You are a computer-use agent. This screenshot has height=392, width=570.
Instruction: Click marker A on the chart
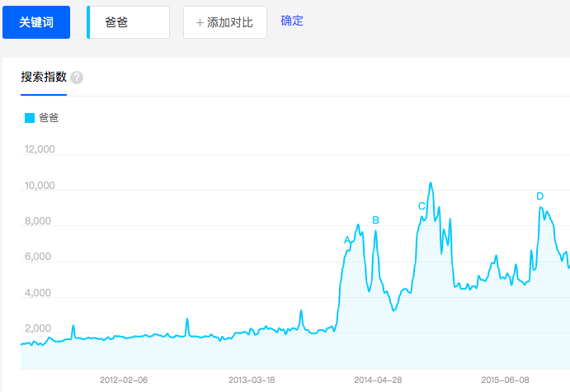(346, 240)
